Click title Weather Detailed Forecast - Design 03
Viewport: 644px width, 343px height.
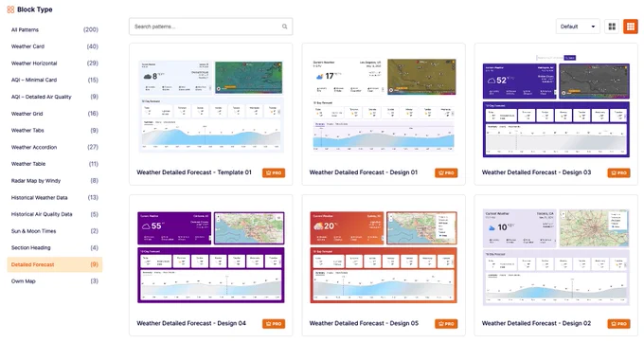click(x=536, y=172)
